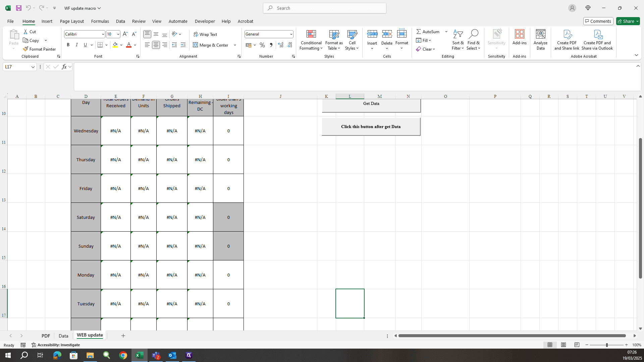Click the AutoSum sigma icon

tap(419, 32)
